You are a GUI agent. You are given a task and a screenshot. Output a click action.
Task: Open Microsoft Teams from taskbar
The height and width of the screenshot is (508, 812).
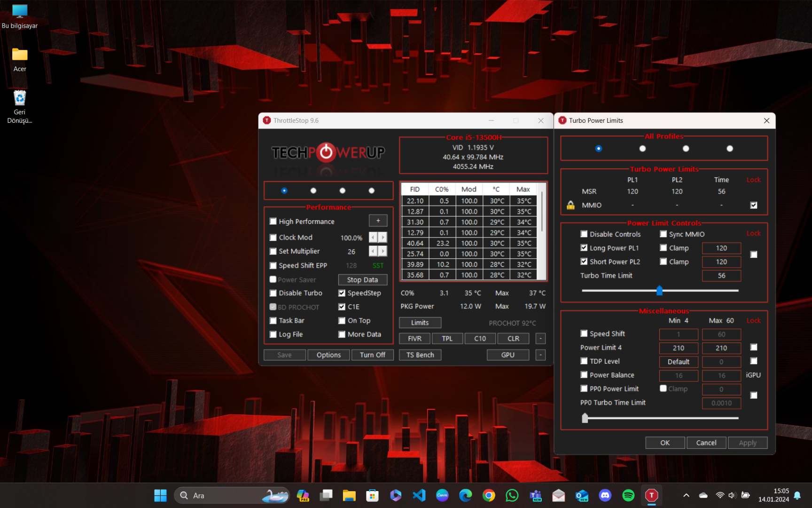[x=535, y=495]
